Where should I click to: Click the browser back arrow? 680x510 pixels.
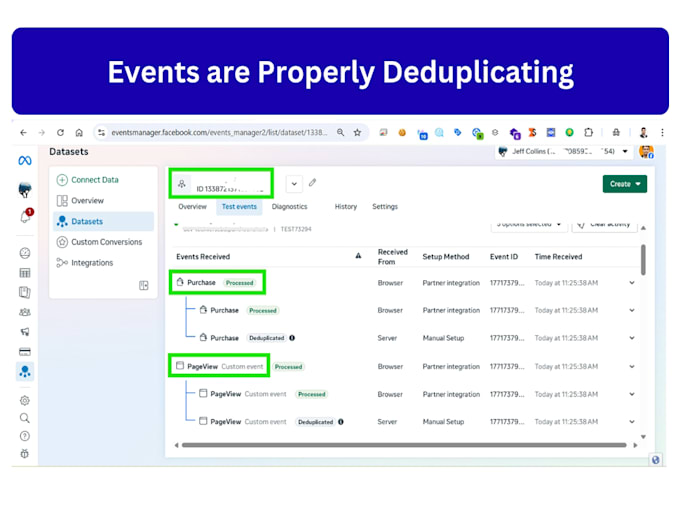[23, 133]
